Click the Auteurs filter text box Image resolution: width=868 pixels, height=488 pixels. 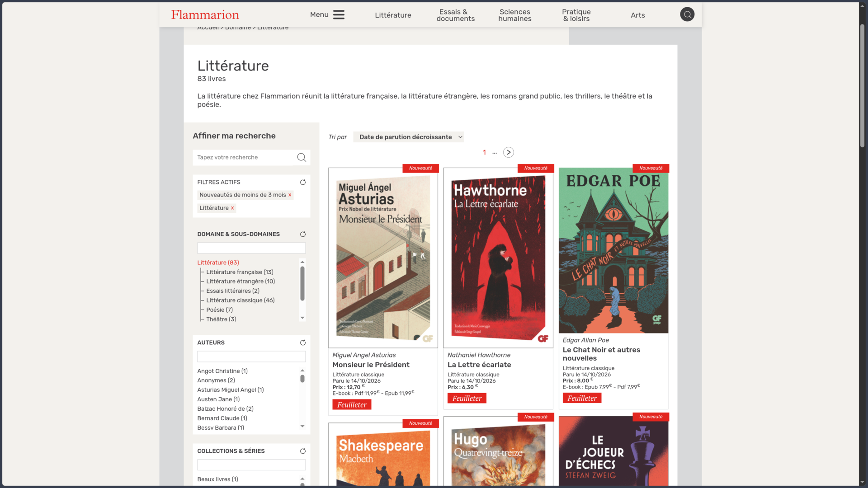pos(251,357)
